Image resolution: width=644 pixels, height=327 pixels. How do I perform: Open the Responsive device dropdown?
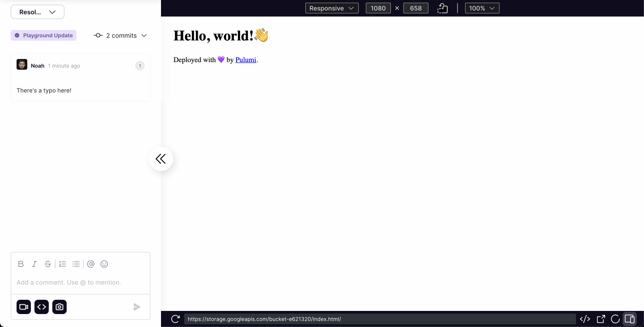(332, 8)
